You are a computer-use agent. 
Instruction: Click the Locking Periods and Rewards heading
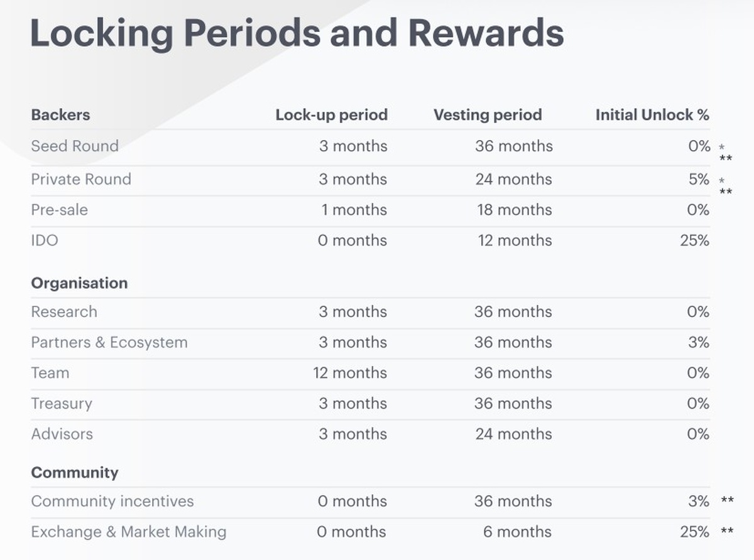pos(297,34)
